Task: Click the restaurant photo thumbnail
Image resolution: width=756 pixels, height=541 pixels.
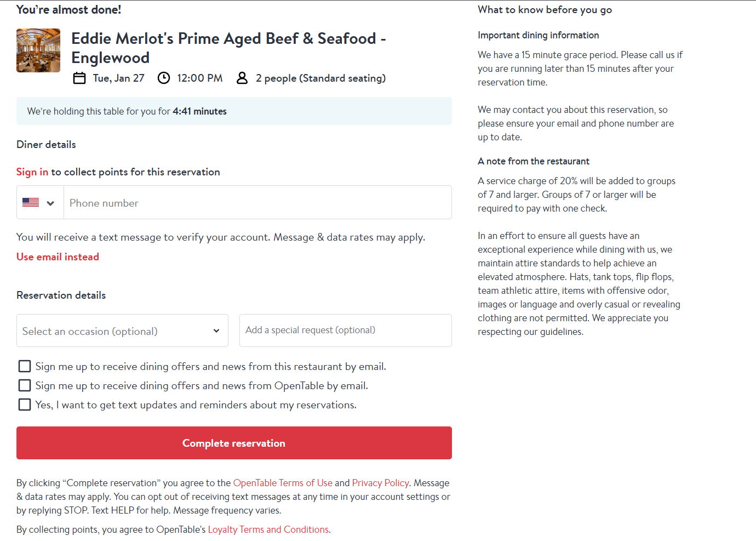Action: pos(38,50)
